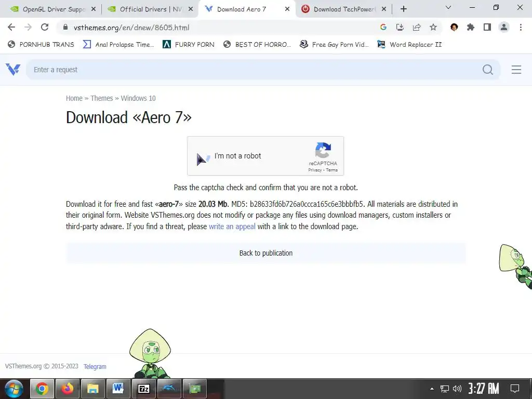Open the network tray icon
532x399 pixels.
tap(445, 389)
